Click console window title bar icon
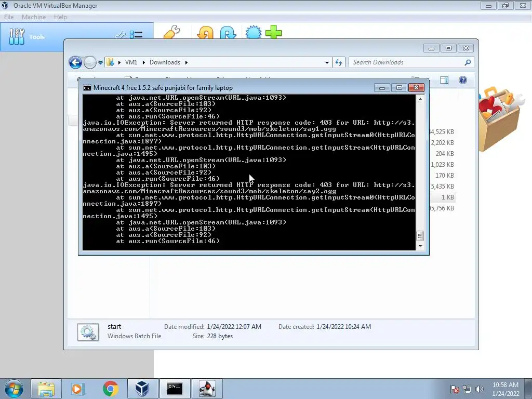Image resolution: width=532 pixels, height=399 pixels. tap(87, 88)
